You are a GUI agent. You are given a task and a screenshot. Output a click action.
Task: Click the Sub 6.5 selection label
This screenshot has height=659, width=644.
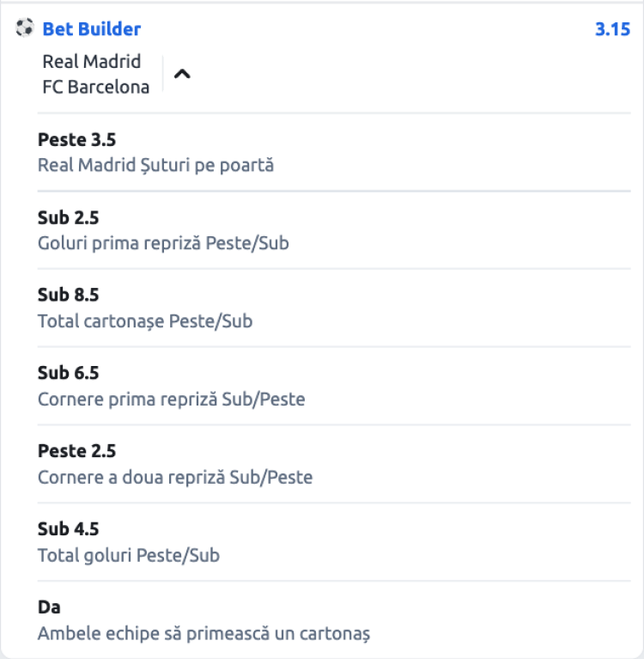[x=68, y=374]
